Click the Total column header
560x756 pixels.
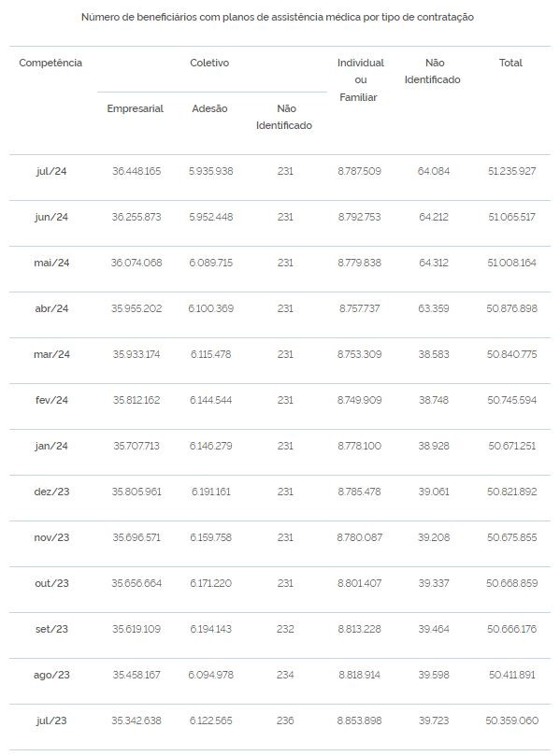(x=510, y=63)
